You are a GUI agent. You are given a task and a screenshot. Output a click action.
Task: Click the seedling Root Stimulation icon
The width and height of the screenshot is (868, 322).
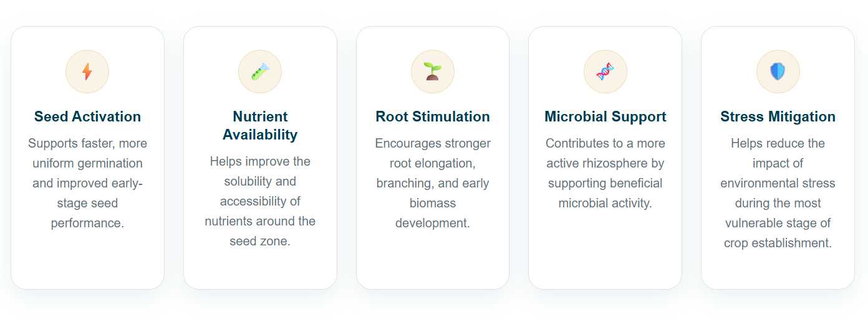click(433, 72)
